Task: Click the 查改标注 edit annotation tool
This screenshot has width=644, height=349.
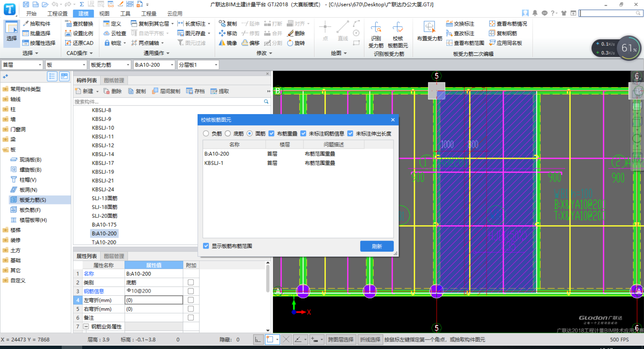Action: [460, 33]
